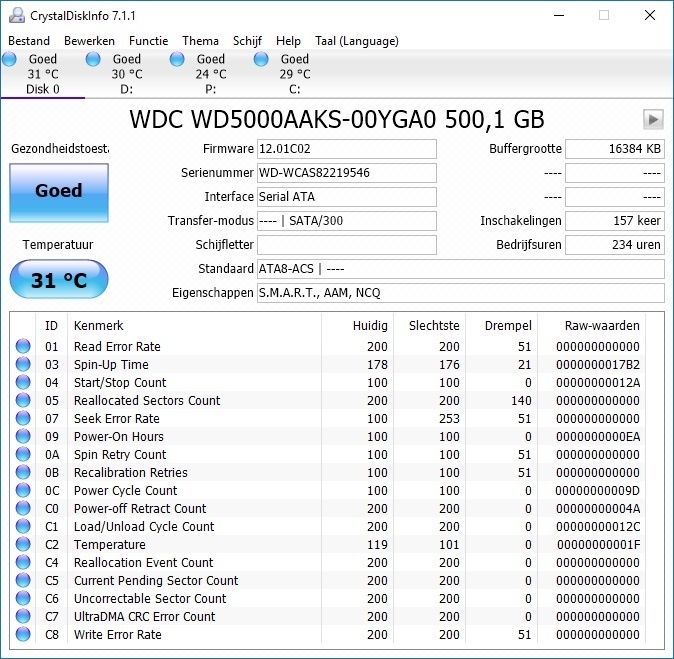Image resolution: width=674 pixels, height=659 pixels.
Task: Click the blue orb beside Read Error Rate
Action: pos(23,346)
